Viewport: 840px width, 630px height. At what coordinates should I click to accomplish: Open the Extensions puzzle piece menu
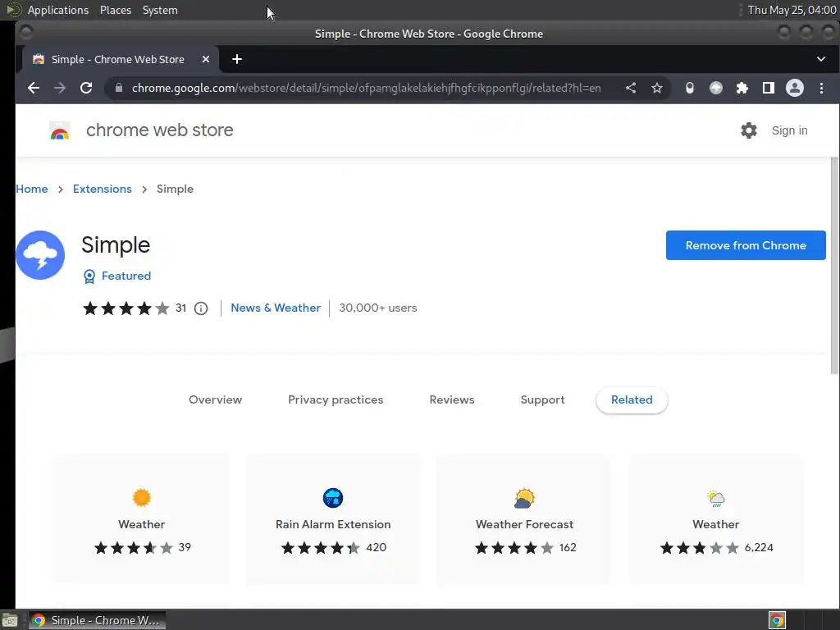click(742, 88)
